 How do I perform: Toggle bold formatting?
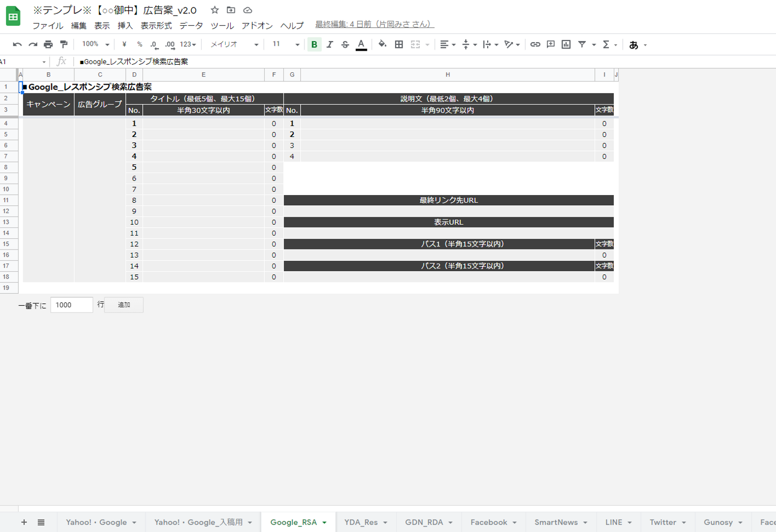(314, 45)
